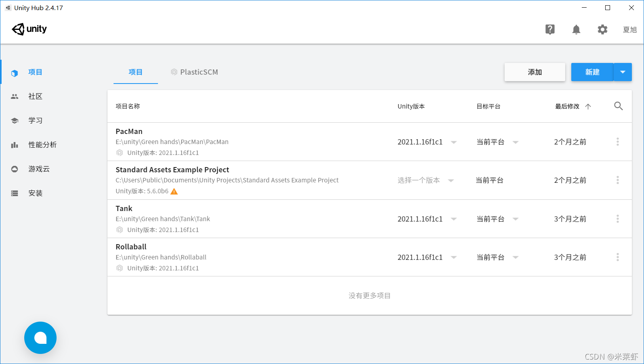The height and width of the screenshot is (364, 644).
Task: Click the 目标平台 column header
Action: pyautogui.click(x=488, y=106)
